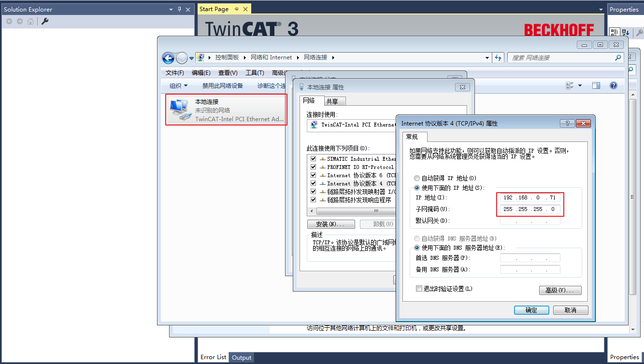Open address bar history dropdown
This screenshot has height=364, width=644.
[x=487, y=57]
